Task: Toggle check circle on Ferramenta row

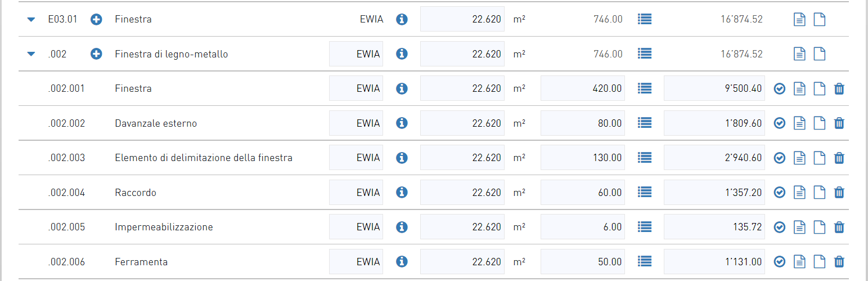Action: [780, 262]
